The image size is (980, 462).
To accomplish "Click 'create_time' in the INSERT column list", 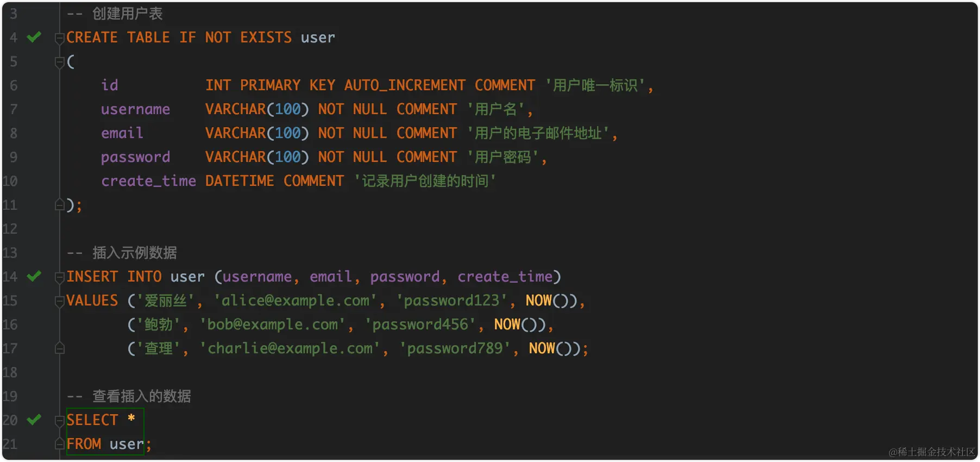I will click(x=505, y=277).
